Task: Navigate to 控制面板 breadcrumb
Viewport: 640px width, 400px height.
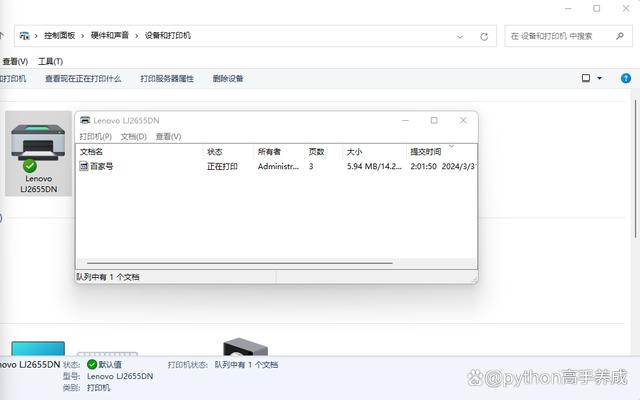Action: 60,36
